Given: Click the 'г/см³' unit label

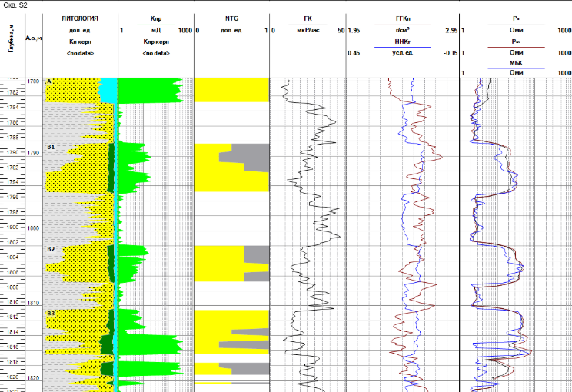Looking at the screenshot, I should point(403,30).
